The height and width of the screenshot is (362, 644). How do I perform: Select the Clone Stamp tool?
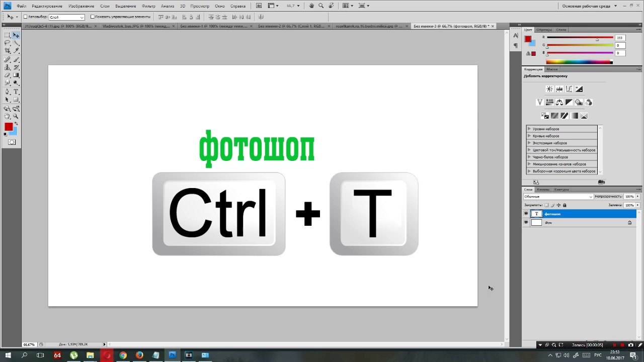(x=8, y=67)
